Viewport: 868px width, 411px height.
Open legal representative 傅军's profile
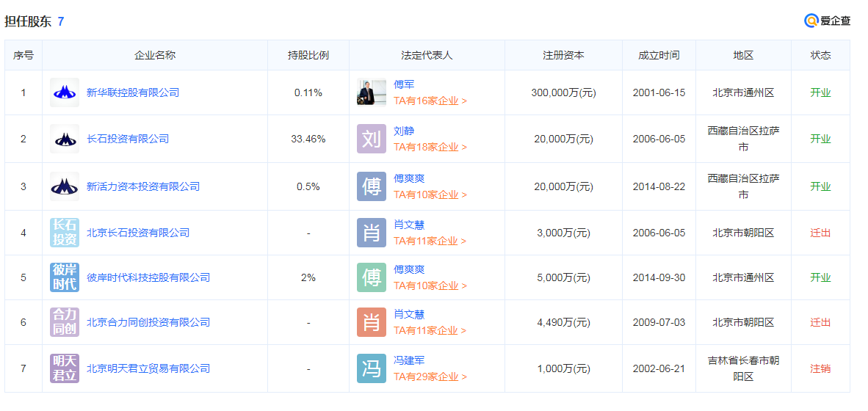[x=404, y=84]
